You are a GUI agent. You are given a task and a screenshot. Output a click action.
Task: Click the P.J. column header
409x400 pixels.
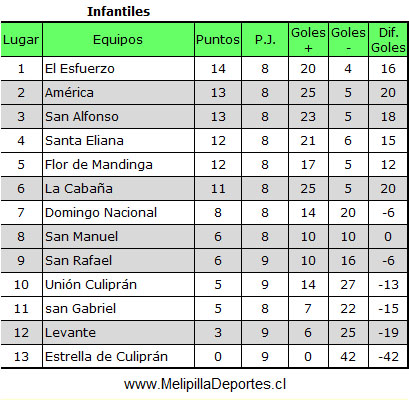(265, 40)
